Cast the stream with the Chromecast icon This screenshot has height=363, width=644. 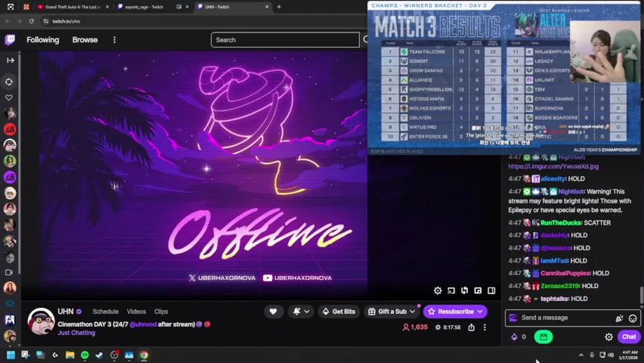tap(451, 290)
